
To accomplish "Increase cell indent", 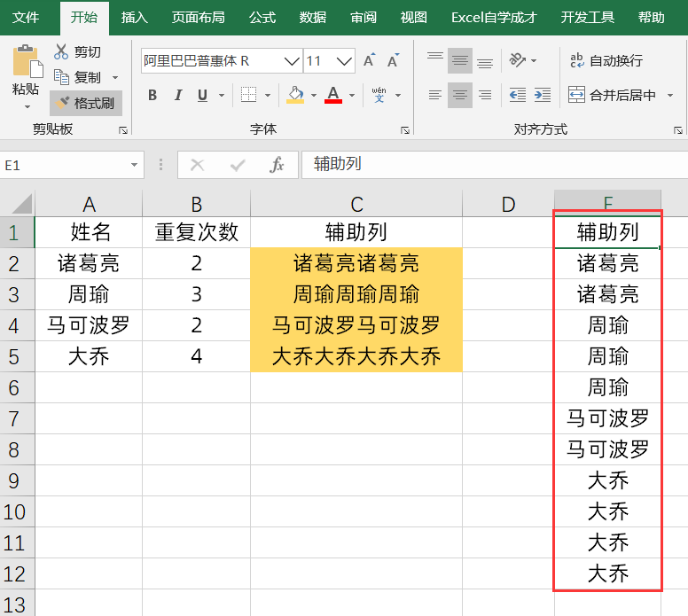I will tap(543, 95).
